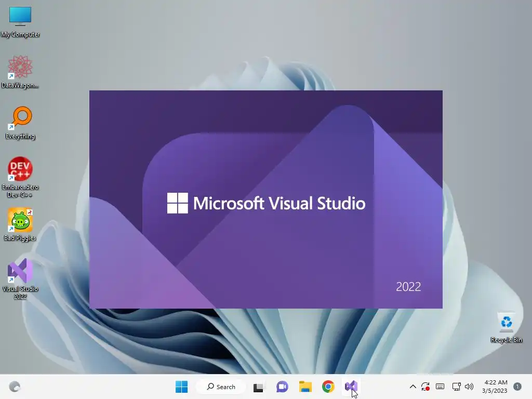Open network status tray icon

point(456,387)
